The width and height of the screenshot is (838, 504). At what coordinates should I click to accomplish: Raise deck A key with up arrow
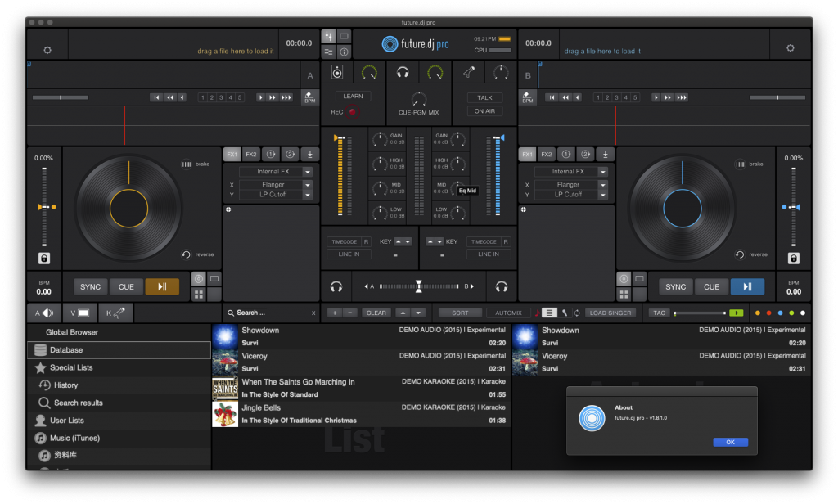pyautogui.click(x=399, y=241)
